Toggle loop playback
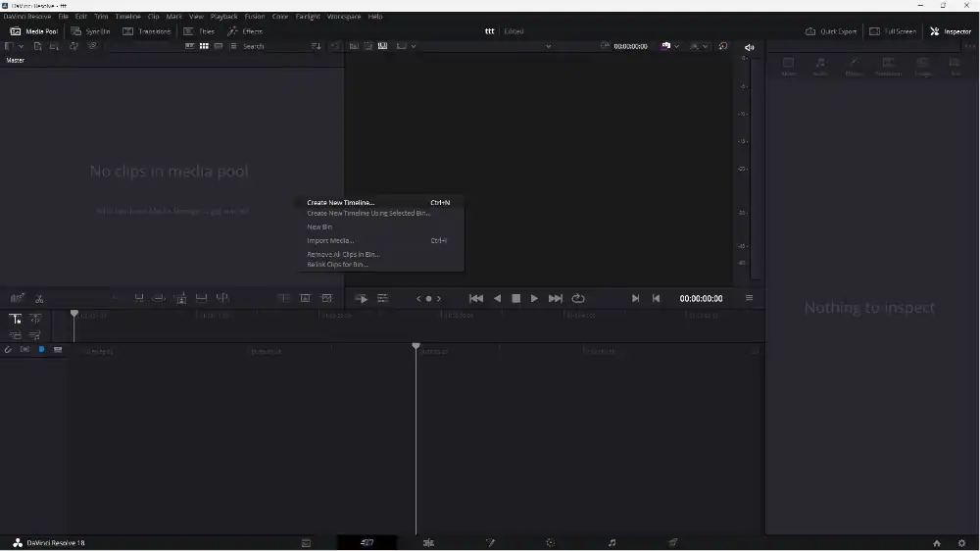The height and width of the screenshot is (551, 980). click(578, 299)
